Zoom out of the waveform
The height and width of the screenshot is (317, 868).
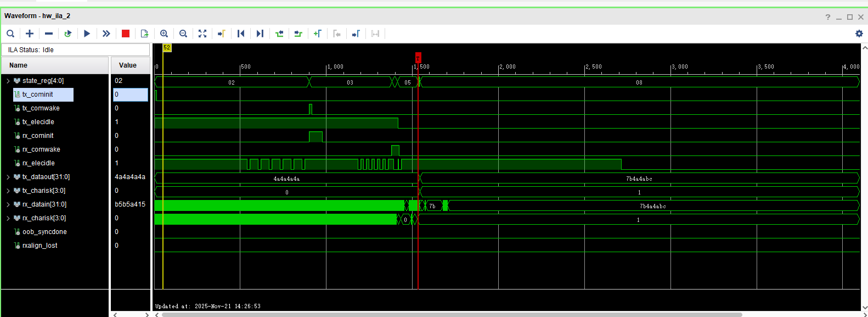pos(183,34)
